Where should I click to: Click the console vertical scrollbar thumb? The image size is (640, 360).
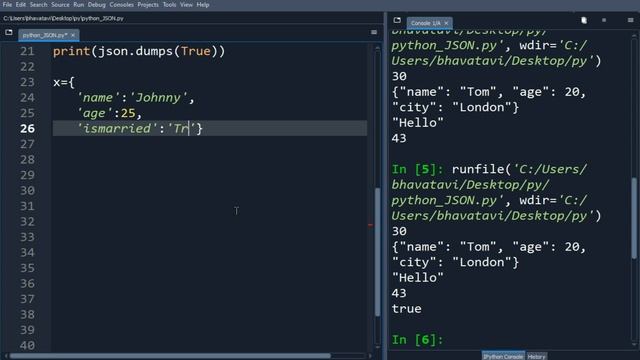click(x=634, y=218)
